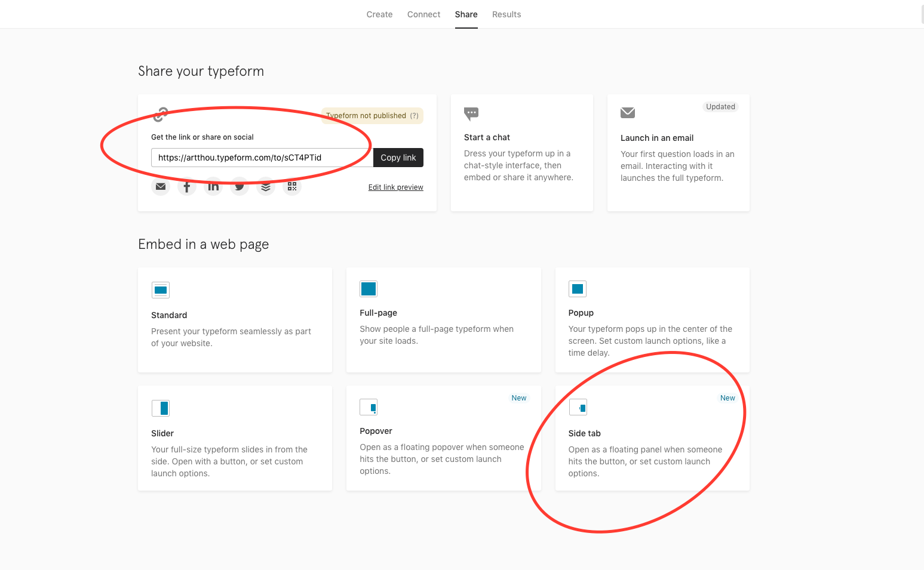
Task: Choose the Standard embed option
Action: (235, 320)
